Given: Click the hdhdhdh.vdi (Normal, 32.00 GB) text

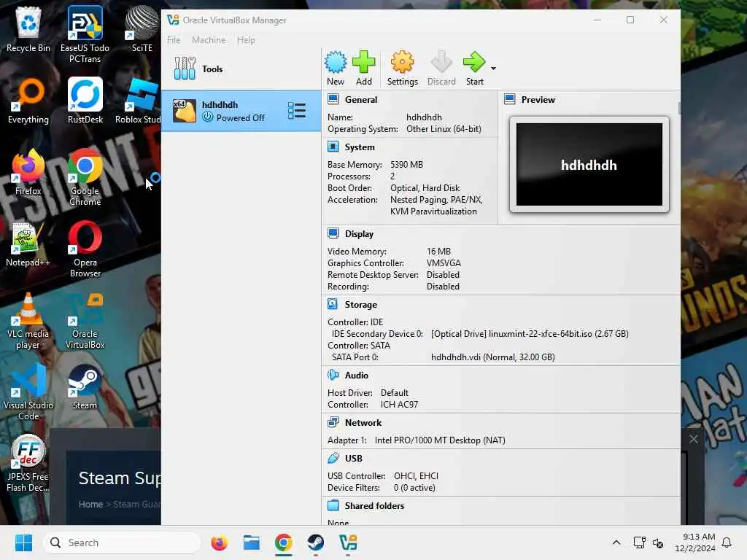Looking at the screenshot, I should click(x=493, y=357).
